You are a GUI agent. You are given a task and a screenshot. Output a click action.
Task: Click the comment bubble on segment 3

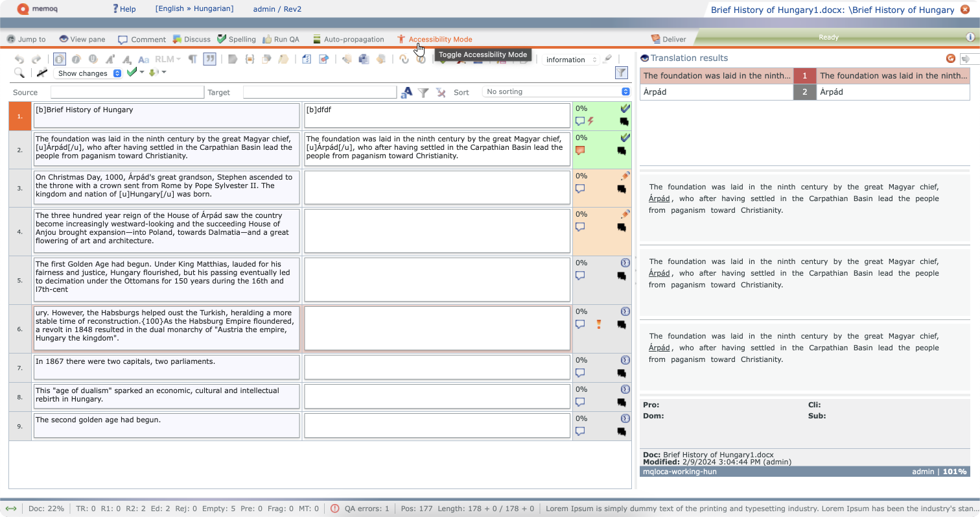pyautogui.click(x=580, y=189)
